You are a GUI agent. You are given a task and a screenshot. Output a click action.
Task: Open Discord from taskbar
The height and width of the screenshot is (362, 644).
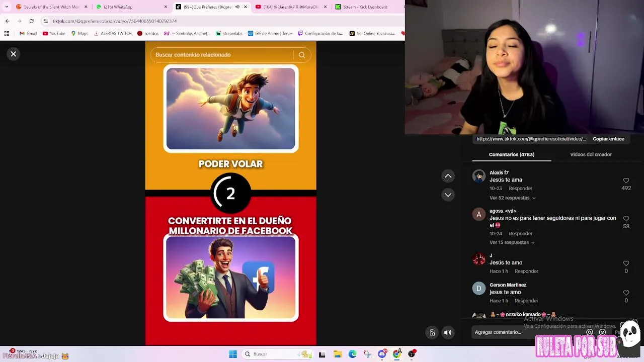tap(382, 354)
